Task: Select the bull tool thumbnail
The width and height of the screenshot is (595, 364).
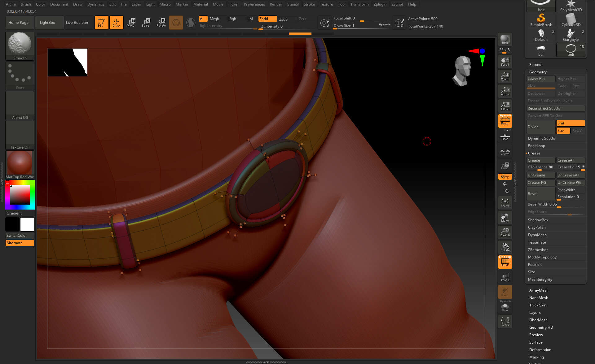Action: pos(541,50)
